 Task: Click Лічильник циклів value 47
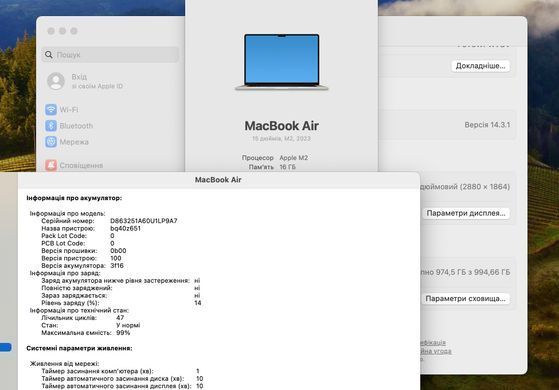point(120,318)
